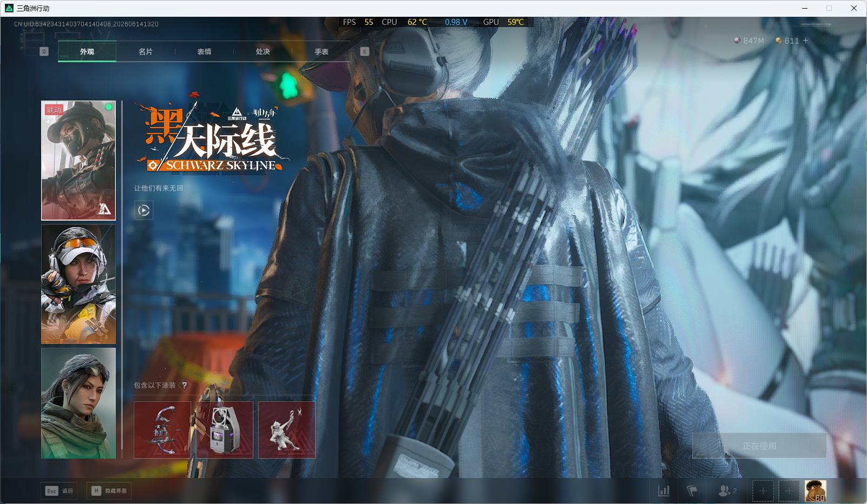Hide the interface with 隐藏界面

click(x=109, y=491)
